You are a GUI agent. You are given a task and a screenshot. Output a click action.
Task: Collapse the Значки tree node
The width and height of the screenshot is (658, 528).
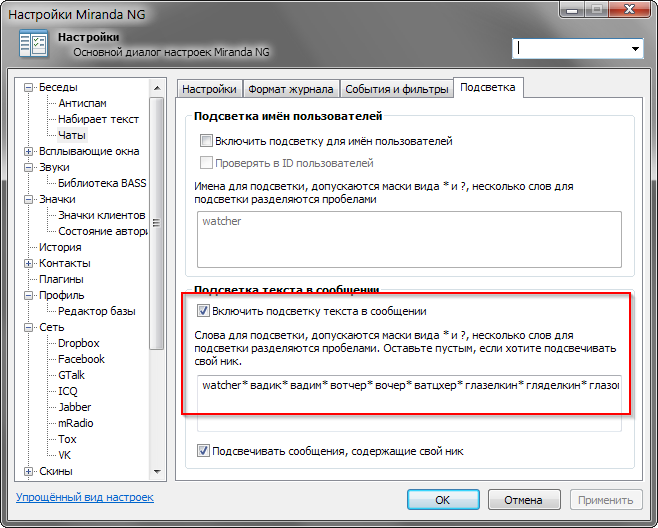29,199
